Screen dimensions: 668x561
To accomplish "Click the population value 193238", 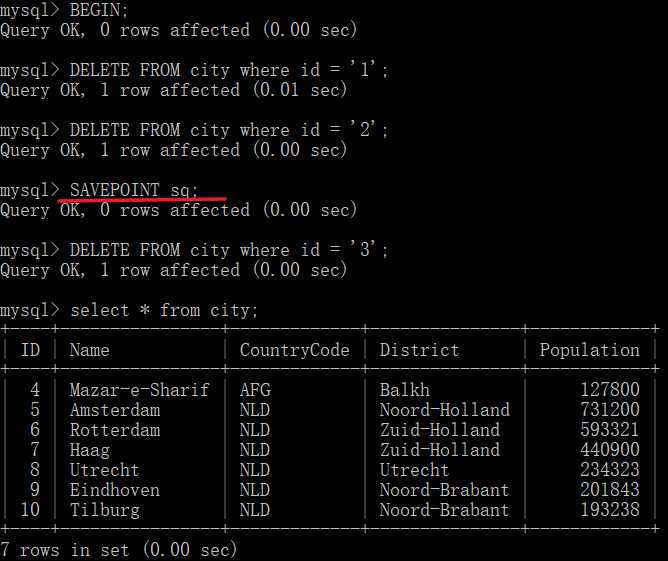I will click(x=609, y=510).
